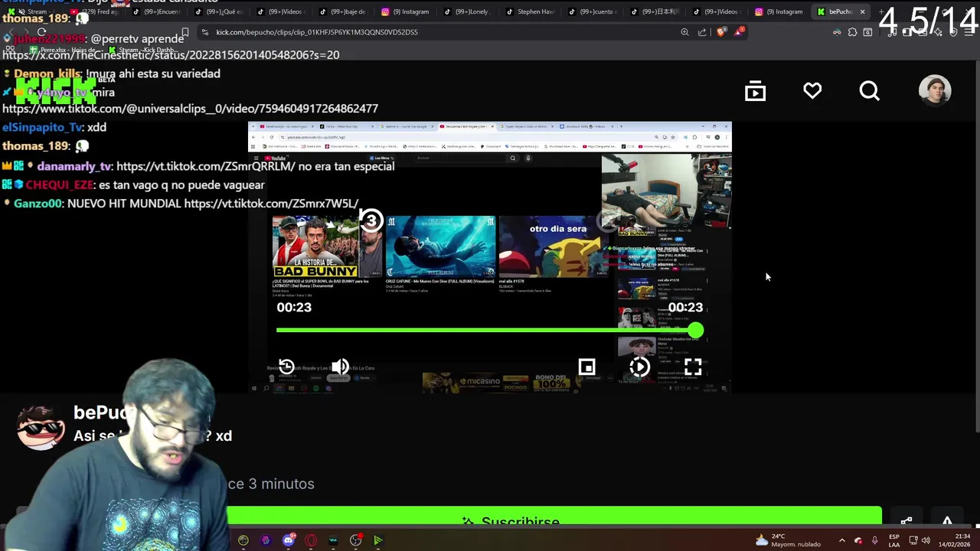The height and width of the screenshot is (551, 980).
Task: Click the green Suscribirse button
Action: [x=554, y=516]
